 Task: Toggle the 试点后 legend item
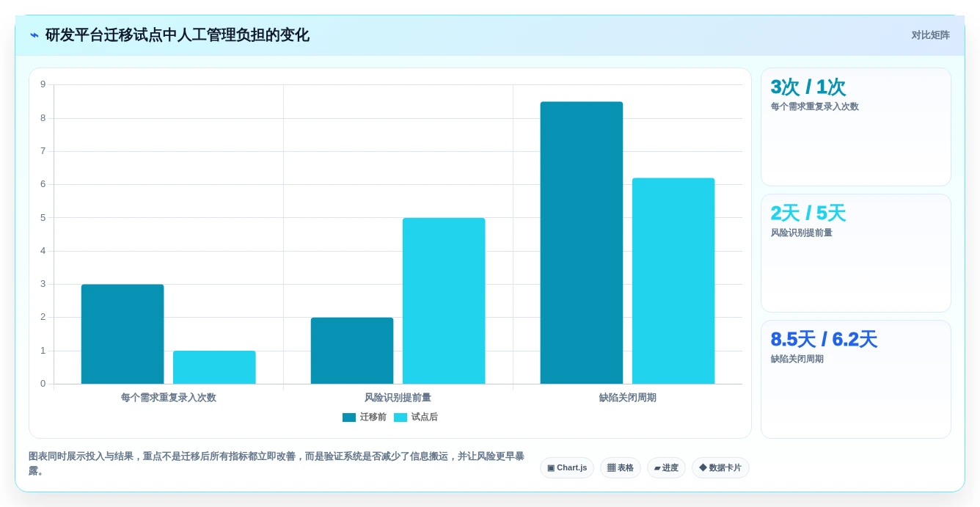point(416,417)
